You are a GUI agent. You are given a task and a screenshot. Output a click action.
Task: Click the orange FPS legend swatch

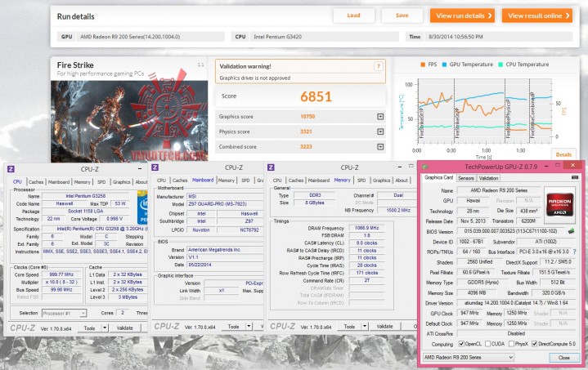[x=423, y=65]
